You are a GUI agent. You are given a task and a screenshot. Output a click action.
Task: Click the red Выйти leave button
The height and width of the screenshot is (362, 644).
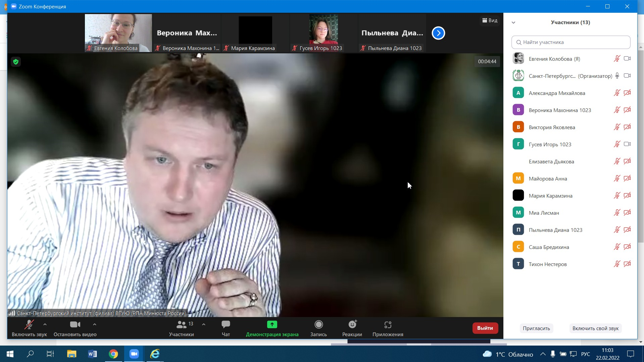pyautogui.click(x=485, y=328)
